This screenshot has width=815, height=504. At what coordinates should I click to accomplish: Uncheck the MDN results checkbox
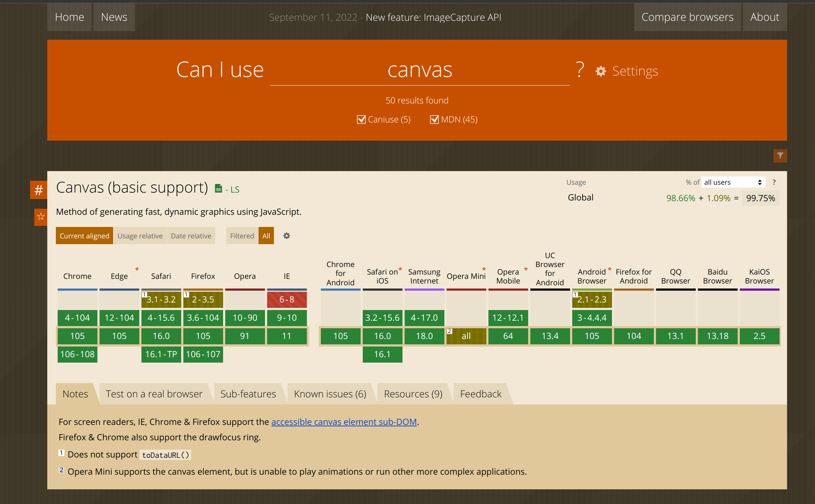(434, 120)
